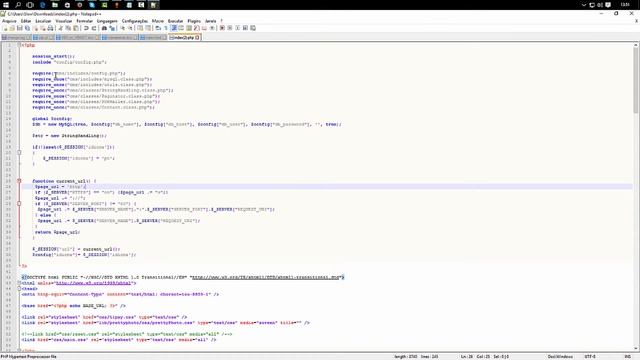The height and width of the screenshot is (360, 640).
Task: Collapse the head tag fold marker
Action: pyautogui.click(x=19, y=289)
